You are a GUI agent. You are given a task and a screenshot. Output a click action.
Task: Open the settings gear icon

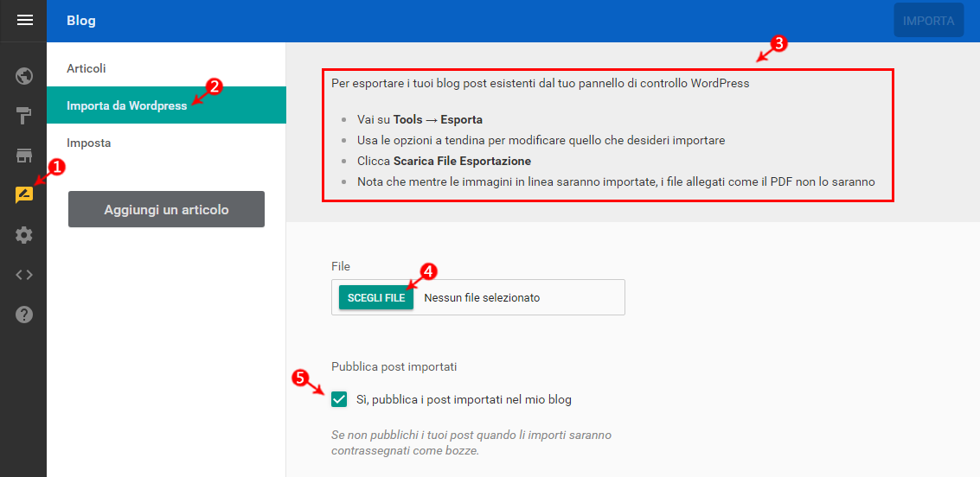pos(24,235)
